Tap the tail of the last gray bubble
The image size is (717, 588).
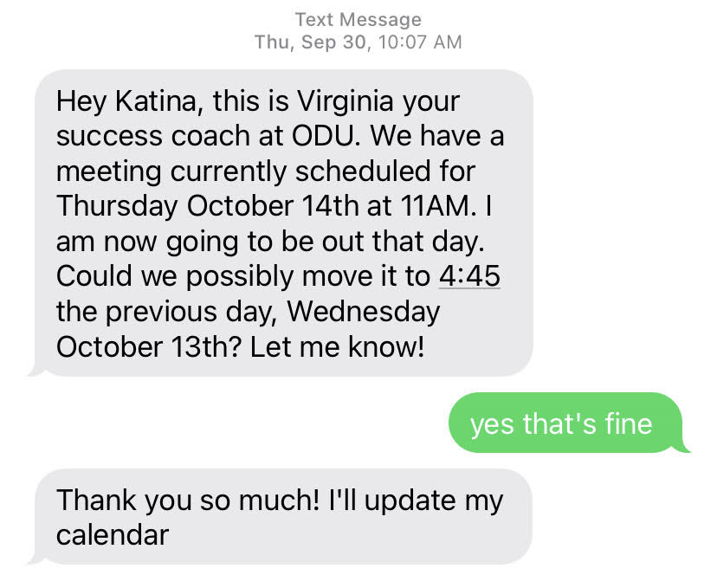(35, 559)
